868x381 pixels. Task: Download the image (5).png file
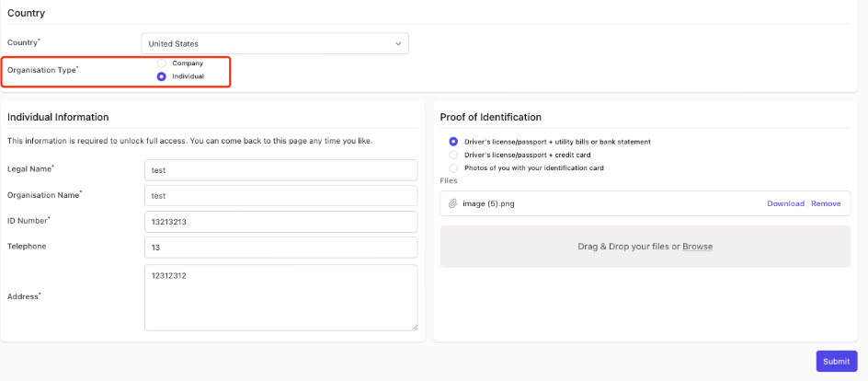click(785, 203)
